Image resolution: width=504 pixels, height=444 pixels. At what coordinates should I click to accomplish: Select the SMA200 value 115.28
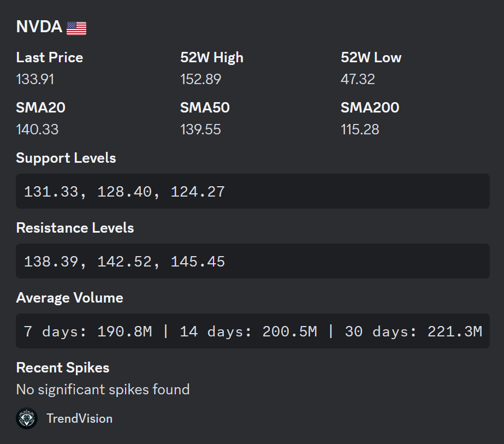tap(360, 129)
